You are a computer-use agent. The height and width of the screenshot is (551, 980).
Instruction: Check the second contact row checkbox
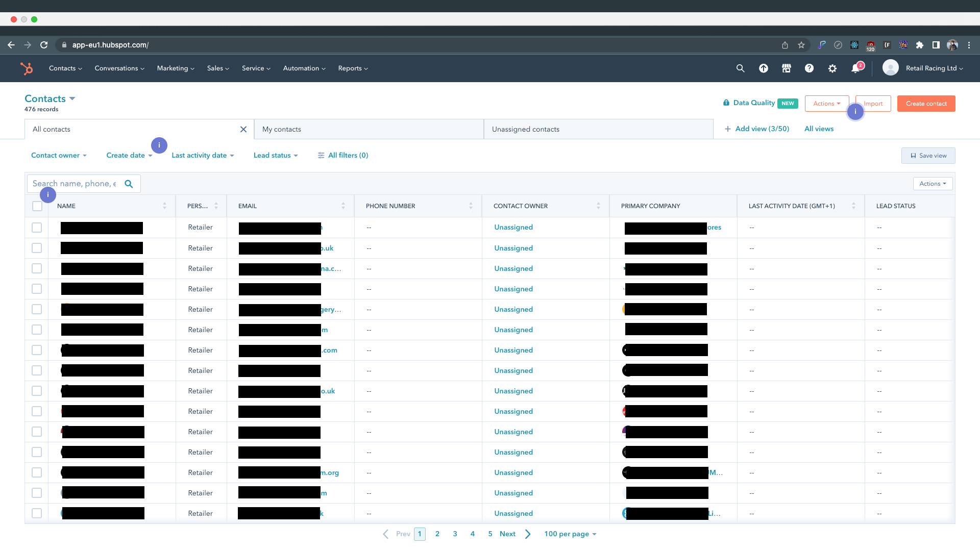pos(37,248)
